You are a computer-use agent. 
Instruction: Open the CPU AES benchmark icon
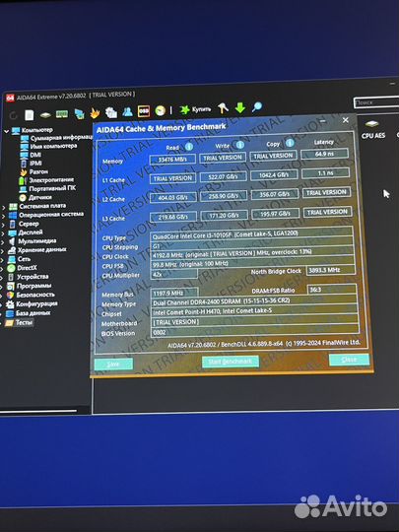click(x=372, y=129)
